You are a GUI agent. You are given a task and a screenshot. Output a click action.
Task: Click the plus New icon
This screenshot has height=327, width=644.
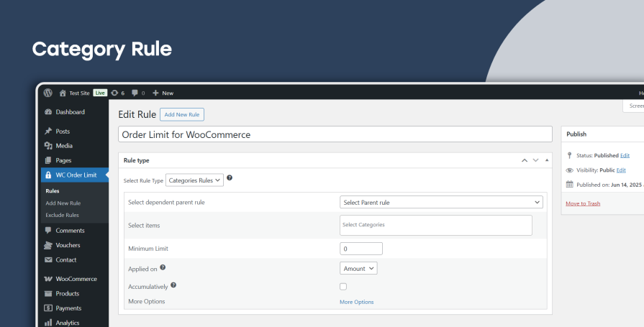pos(155,93)
